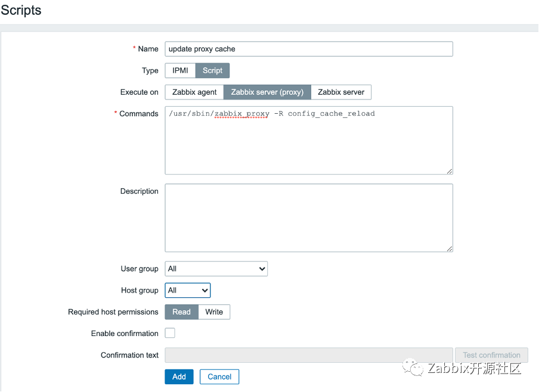Click the Cancel button
This screenshot has width=539, height=392.
[219, 377]
